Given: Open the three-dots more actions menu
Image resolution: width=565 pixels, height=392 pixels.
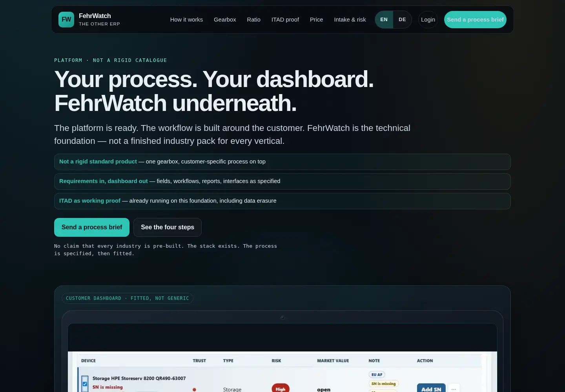Looking at the screenshot, I should point(454,388).
